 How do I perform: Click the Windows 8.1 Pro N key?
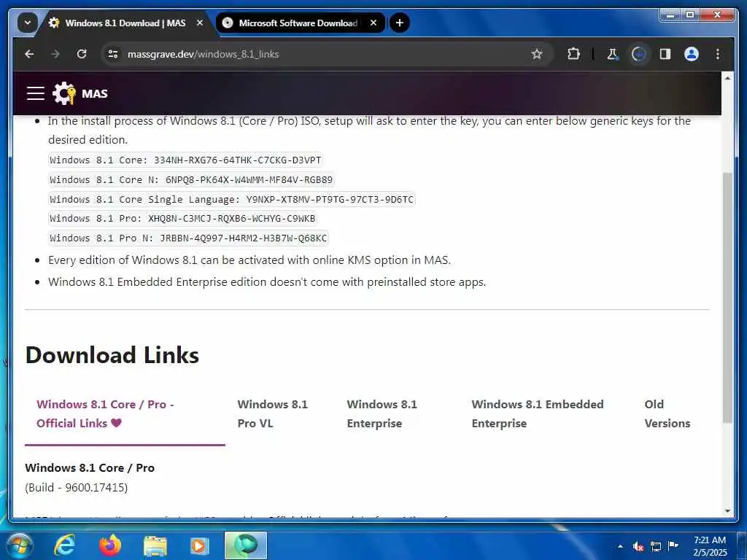coord(188,238)
